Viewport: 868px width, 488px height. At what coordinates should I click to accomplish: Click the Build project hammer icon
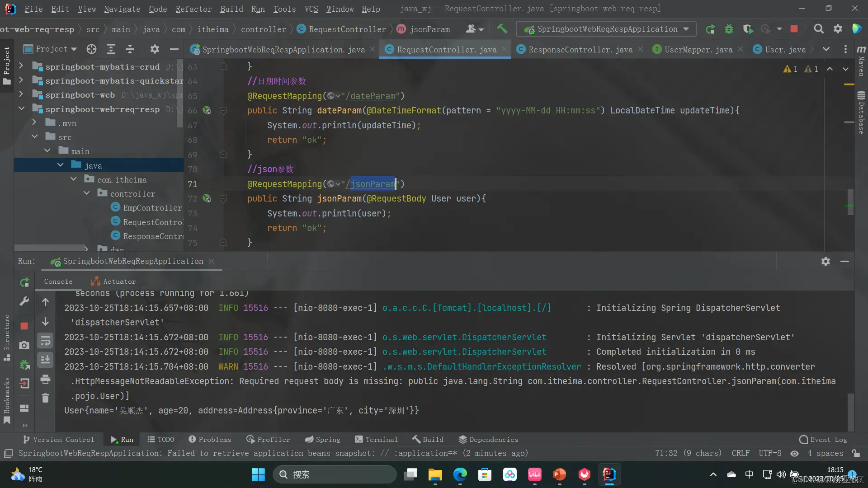[x=502, y=29]
